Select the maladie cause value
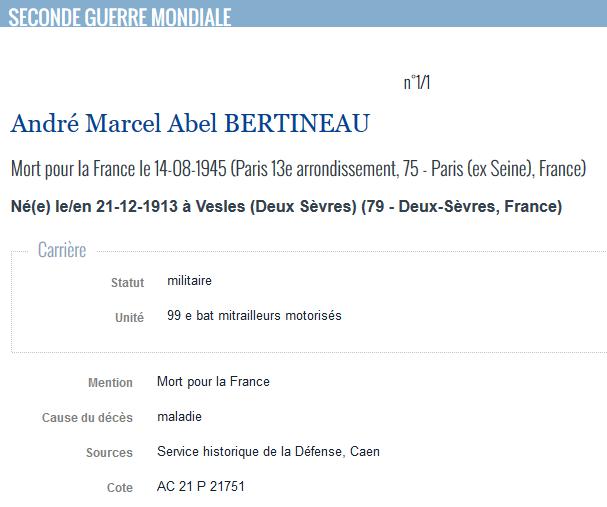This screenshot has height=507, width=607. (x=179, y=416)
